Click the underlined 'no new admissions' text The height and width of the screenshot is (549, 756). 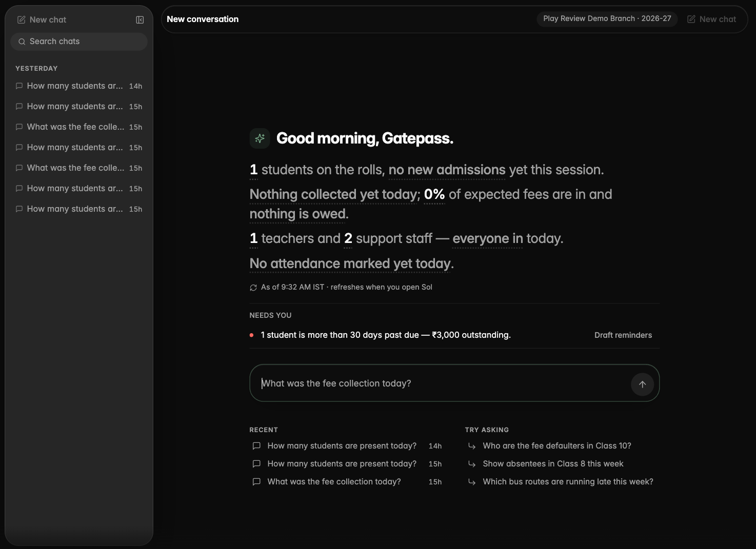(x=447, y=170)
